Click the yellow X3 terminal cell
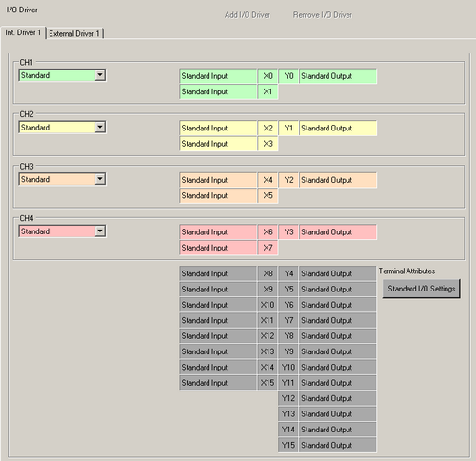 pos(268,144)
